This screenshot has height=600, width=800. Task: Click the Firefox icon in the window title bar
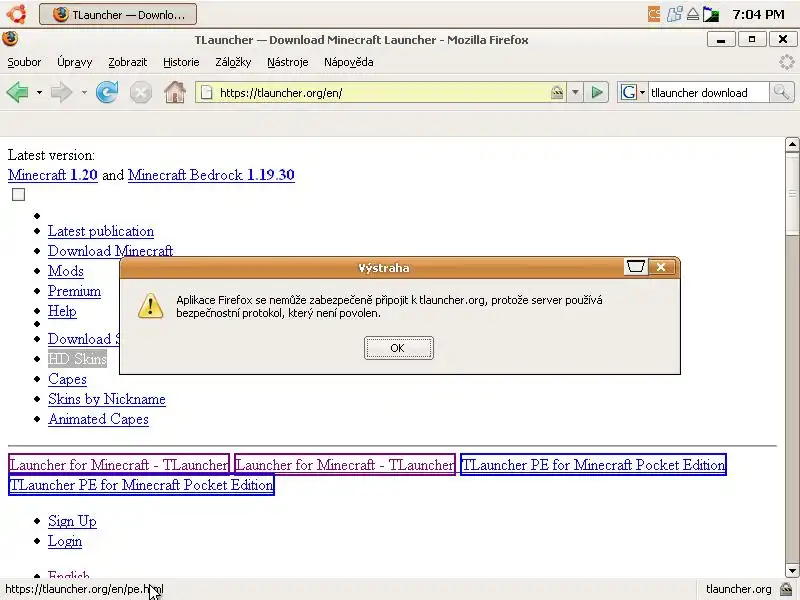point(10,39)
